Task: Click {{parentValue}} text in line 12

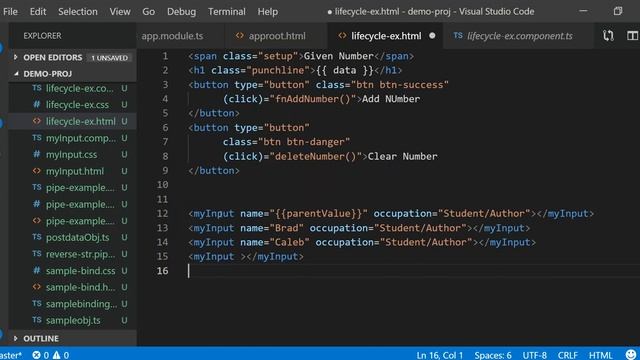Action: pos(318,213)
